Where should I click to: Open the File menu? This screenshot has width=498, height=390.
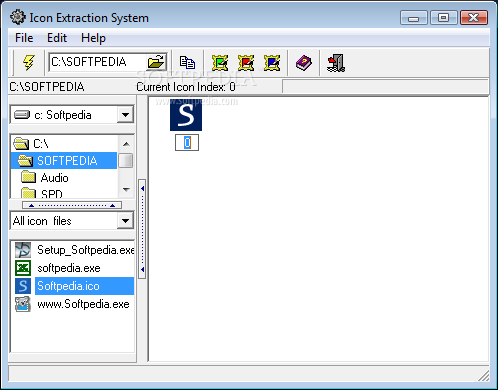point(24,38)
